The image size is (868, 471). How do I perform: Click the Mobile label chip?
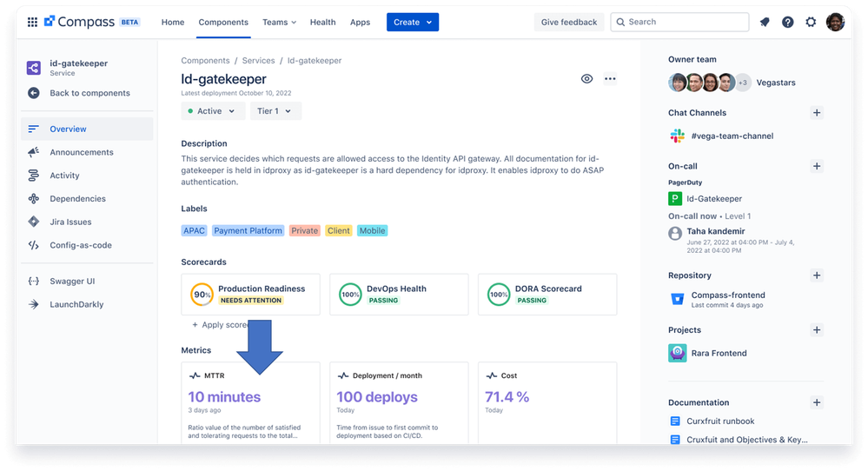[372, 231]
